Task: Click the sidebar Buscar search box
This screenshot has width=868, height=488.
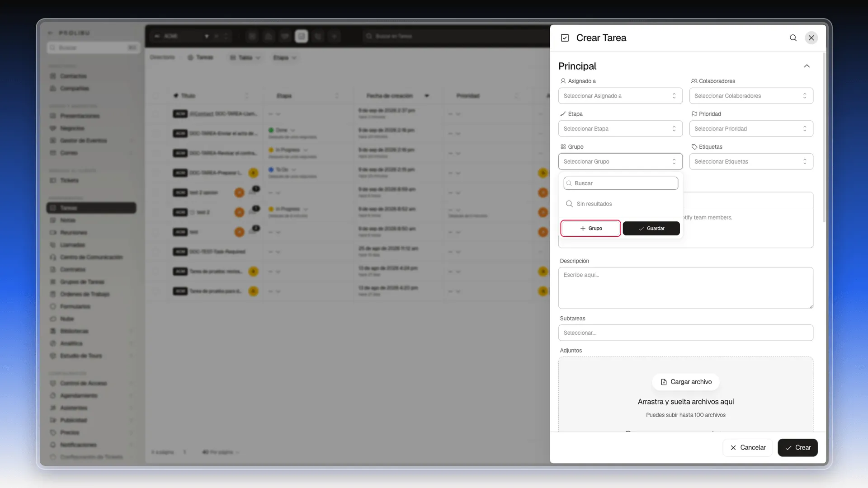Action: pyautogui.click(x=93, y=47)
